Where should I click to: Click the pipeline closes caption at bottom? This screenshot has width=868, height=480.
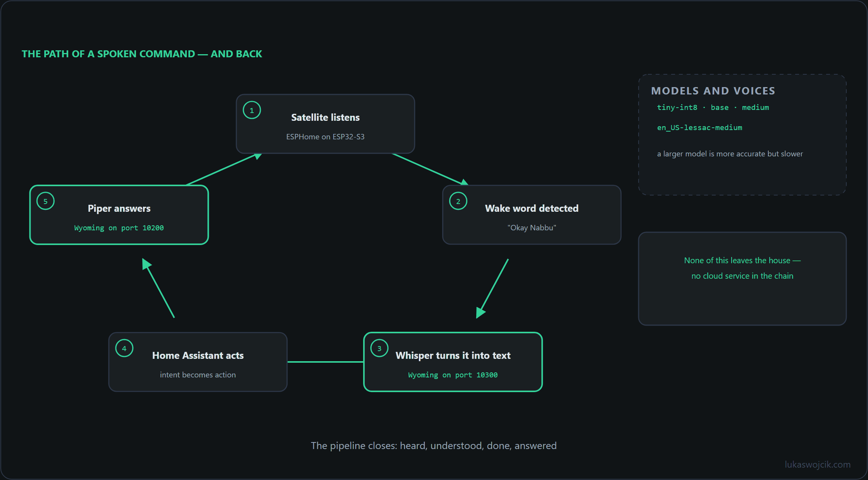click(x=434, y=446)
